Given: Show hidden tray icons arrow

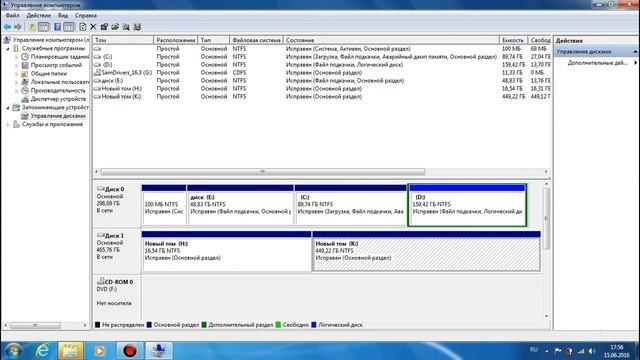Looking at the screenshot, I should 547,351.
